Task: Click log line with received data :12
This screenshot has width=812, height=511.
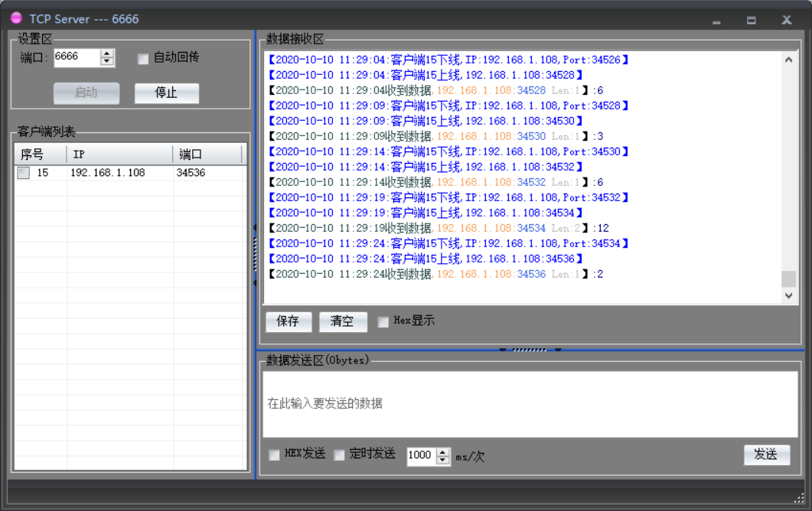Action: 439,228
